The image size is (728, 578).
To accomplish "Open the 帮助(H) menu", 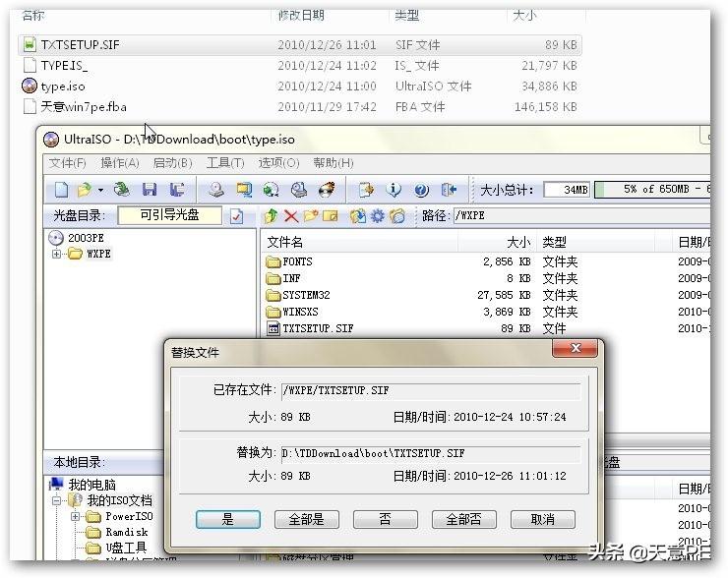I will click(x=334, y=163).
